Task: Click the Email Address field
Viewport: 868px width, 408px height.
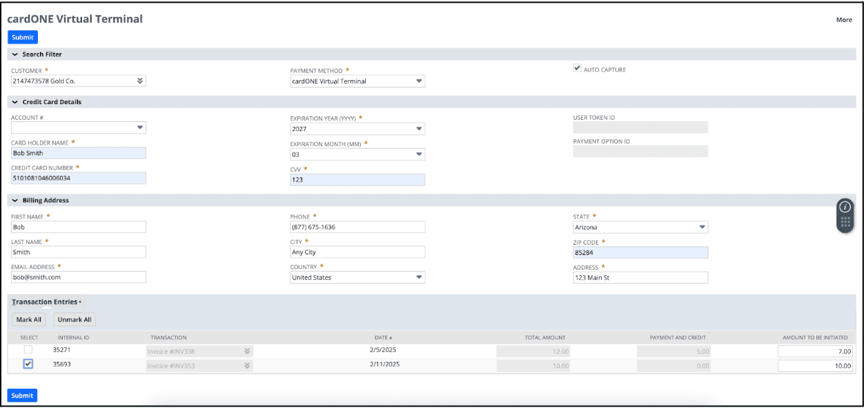Action: coord(79,277)
